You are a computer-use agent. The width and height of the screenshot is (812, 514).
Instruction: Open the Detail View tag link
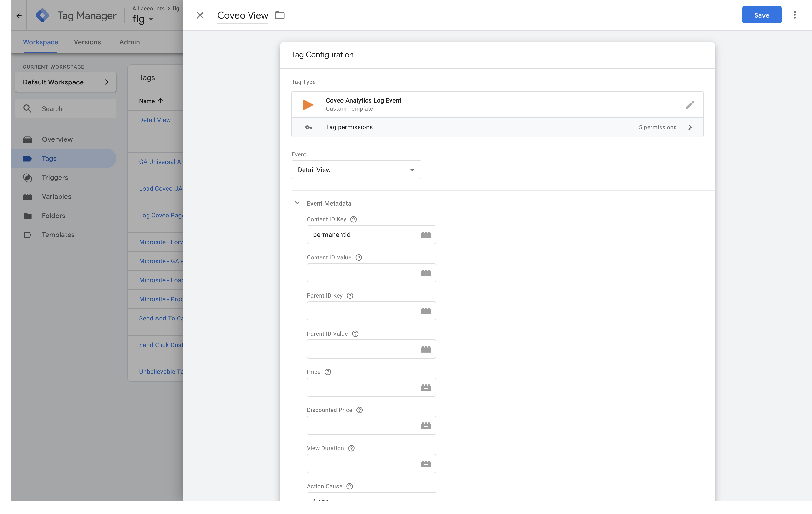coord(155,120)
